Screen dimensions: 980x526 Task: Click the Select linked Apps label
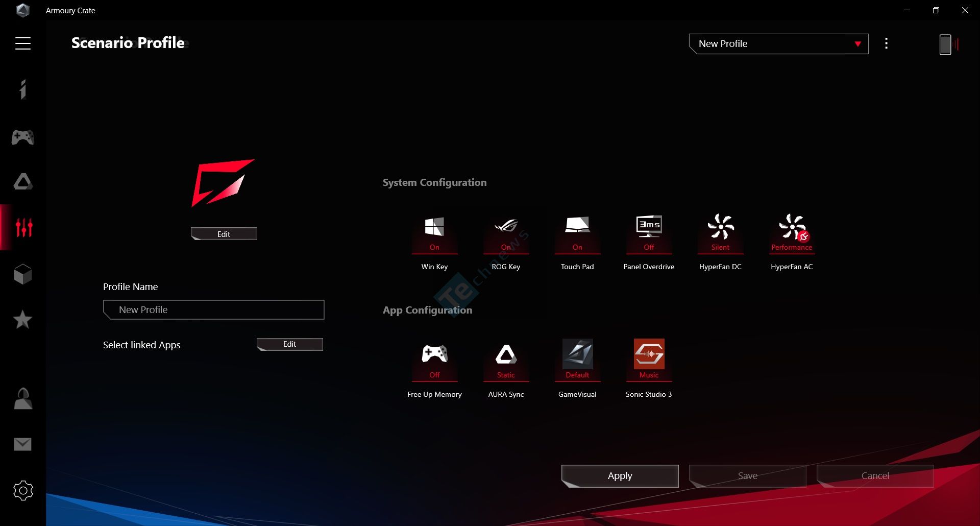click(x=141, y=345)
